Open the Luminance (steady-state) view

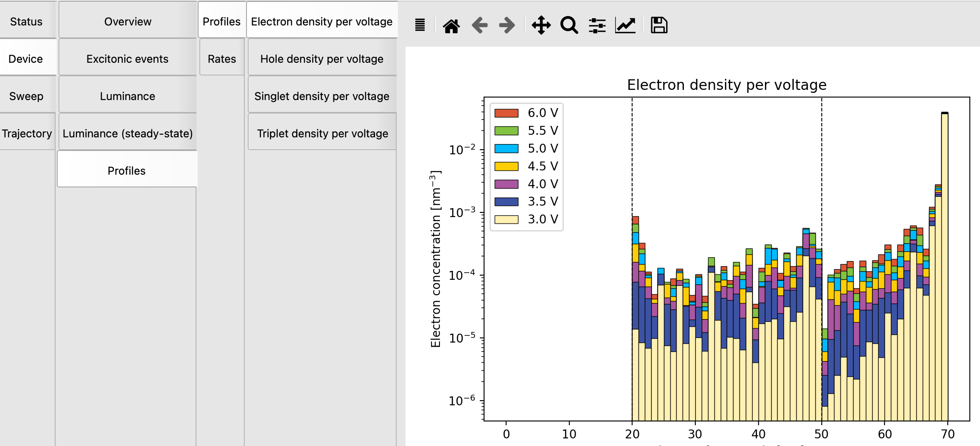(128, 133)
